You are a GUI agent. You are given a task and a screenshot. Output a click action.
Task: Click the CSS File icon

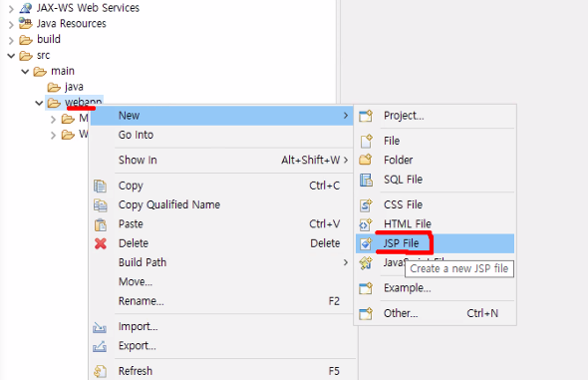366,204
